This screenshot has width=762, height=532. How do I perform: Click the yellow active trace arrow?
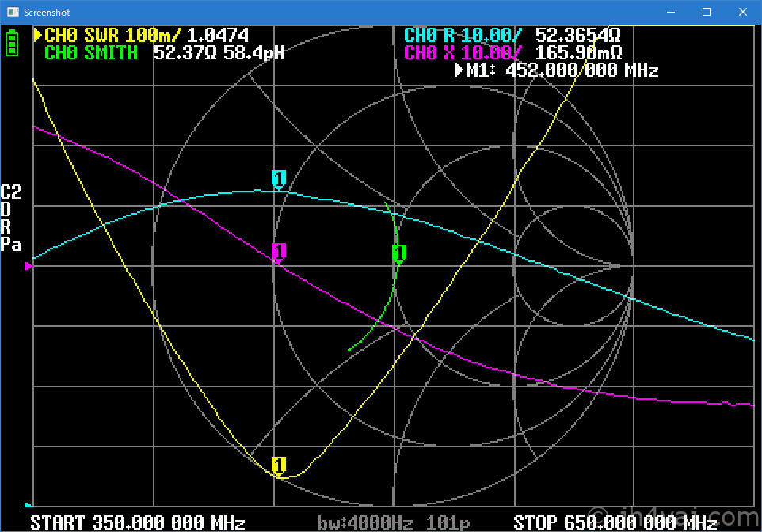click(37, 36)
